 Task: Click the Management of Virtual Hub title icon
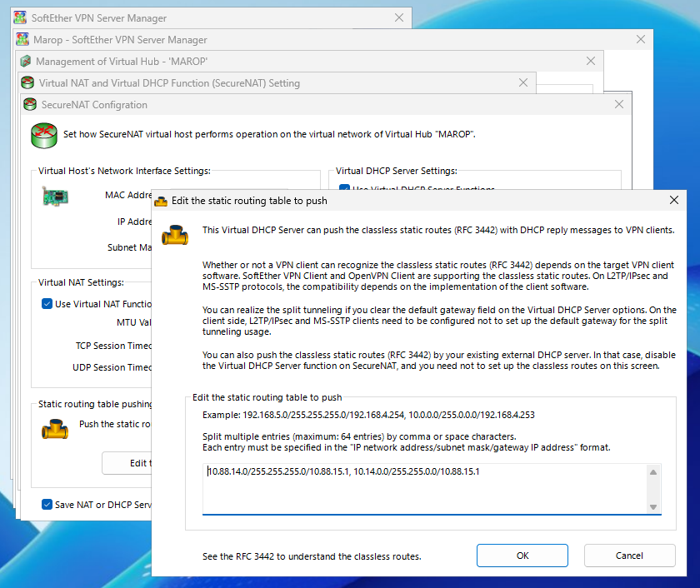(26, 61)
